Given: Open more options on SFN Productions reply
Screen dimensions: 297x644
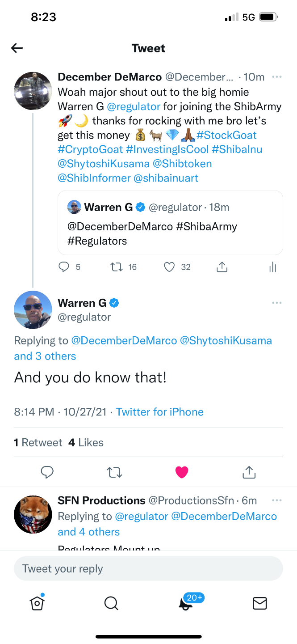Looking at the screenshot, I should tap(277, 500).
